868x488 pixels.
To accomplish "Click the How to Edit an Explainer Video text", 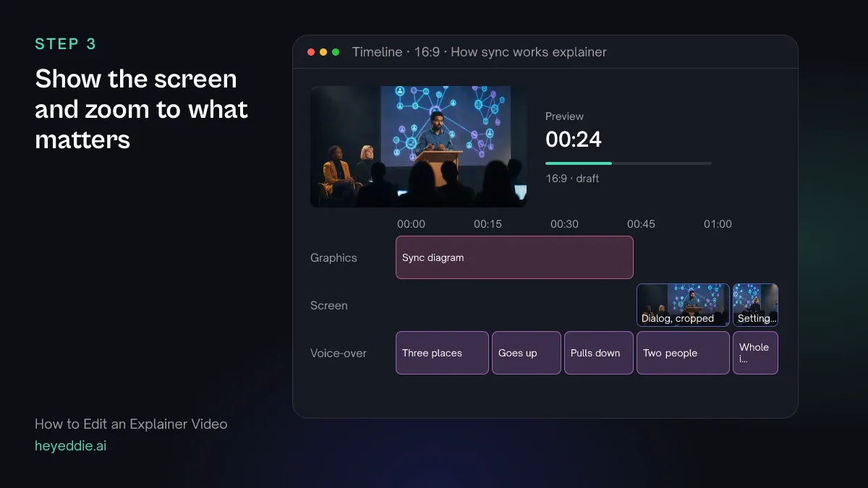I will [x=131, y=424].
